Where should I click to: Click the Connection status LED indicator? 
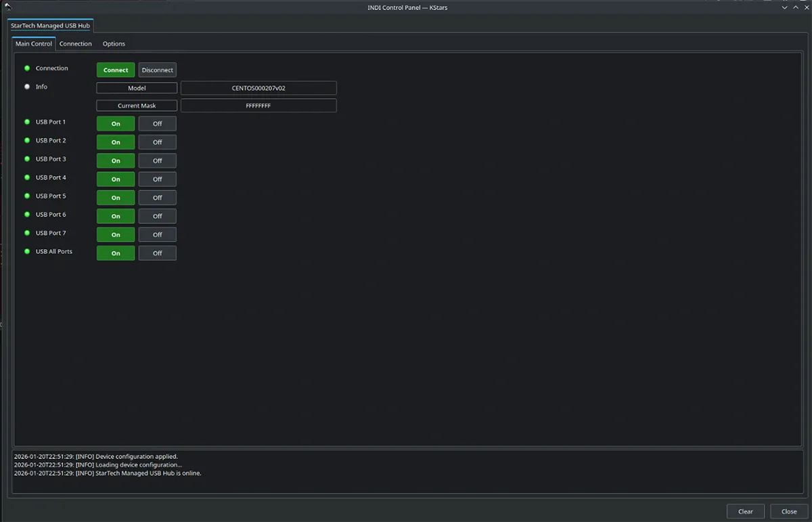pos(27,68)
